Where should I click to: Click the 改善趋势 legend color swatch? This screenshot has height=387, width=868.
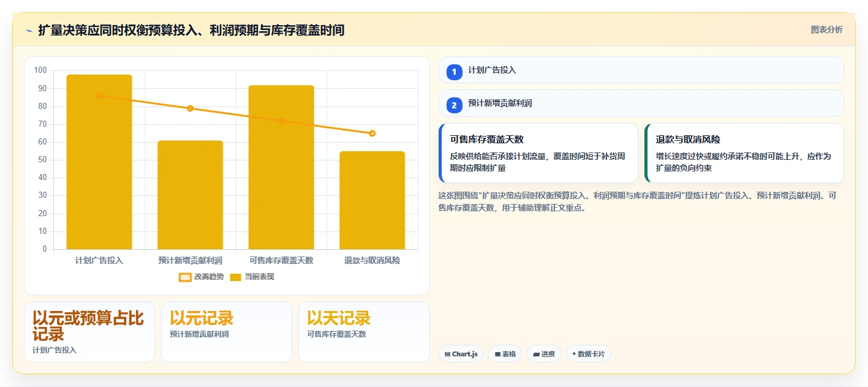click(185, 277)
